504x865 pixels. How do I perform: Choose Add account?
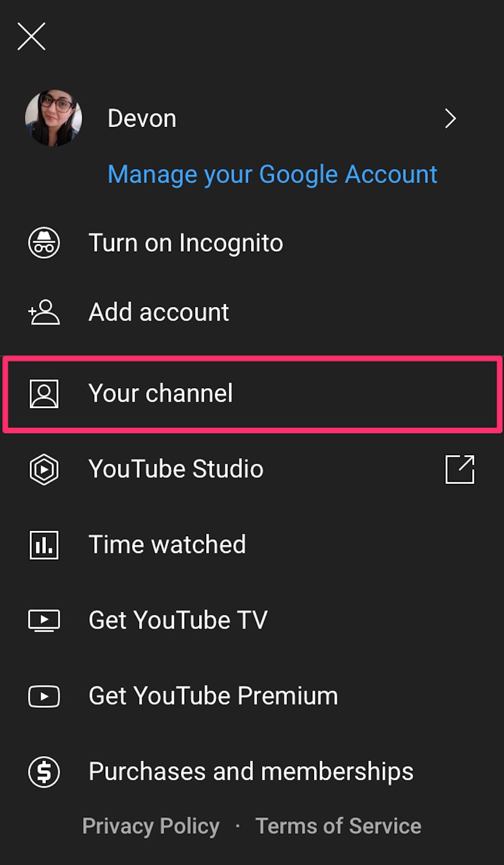click(x=159, y=312)
